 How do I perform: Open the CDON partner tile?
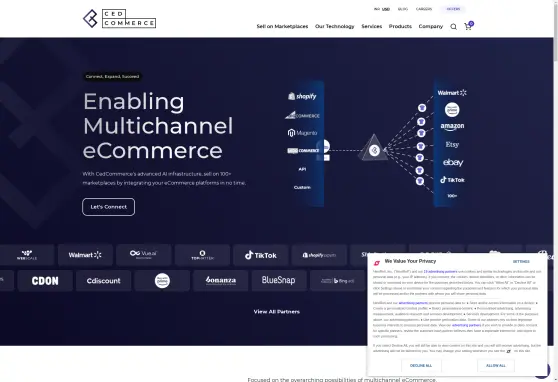[x=45, y=281]
